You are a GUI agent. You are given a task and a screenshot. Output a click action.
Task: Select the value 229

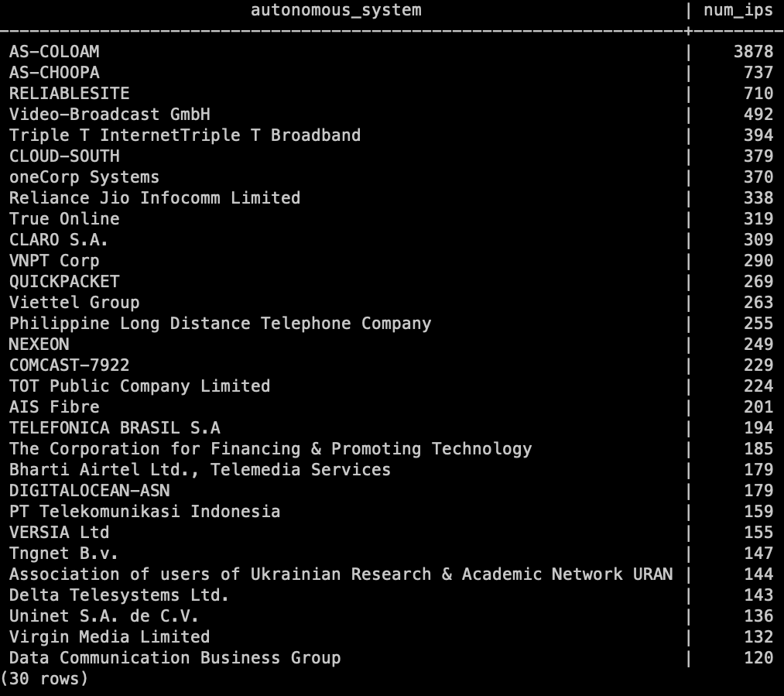(758, 365)
